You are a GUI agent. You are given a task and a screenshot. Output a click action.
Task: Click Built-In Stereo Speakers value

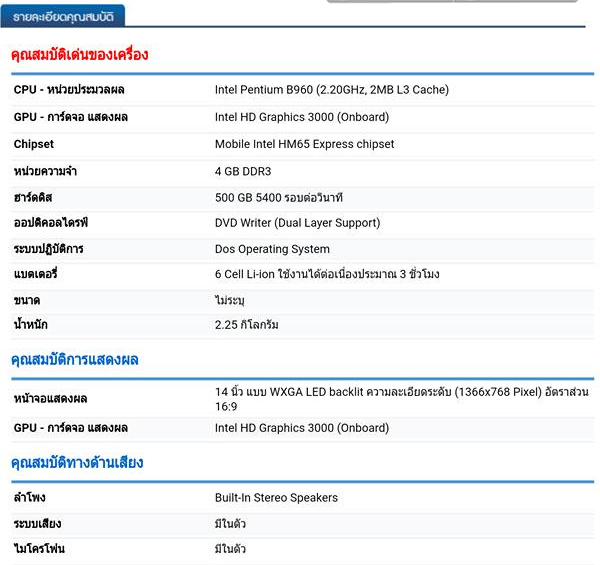(276, 498)
